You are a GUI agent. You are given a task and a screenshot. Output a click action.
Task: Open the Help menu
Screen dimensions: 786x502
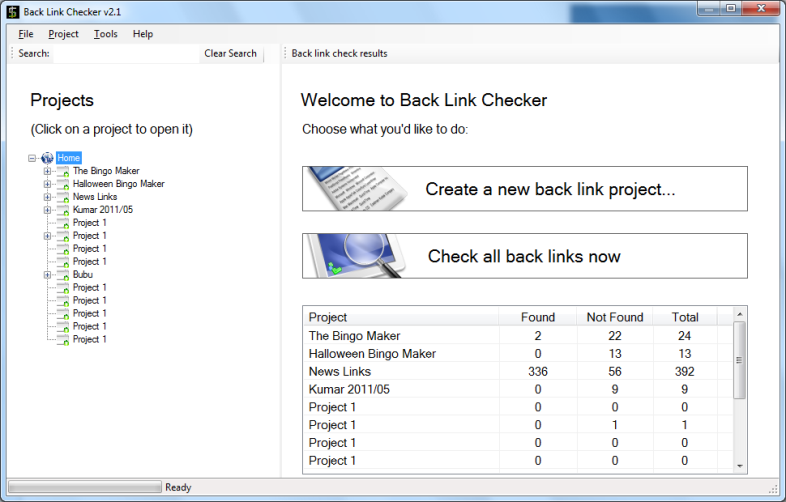(143, 34)
